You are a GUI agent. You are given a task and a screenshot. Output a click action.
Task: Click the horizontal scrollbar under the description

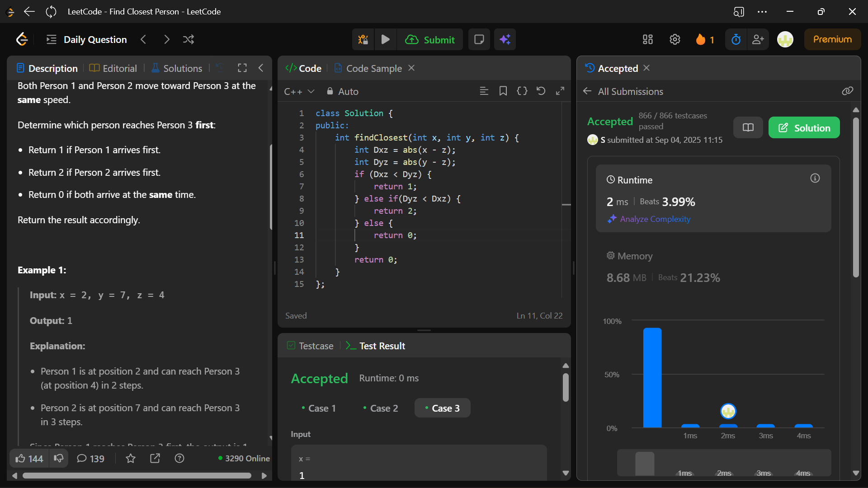[x=137, y=476]
